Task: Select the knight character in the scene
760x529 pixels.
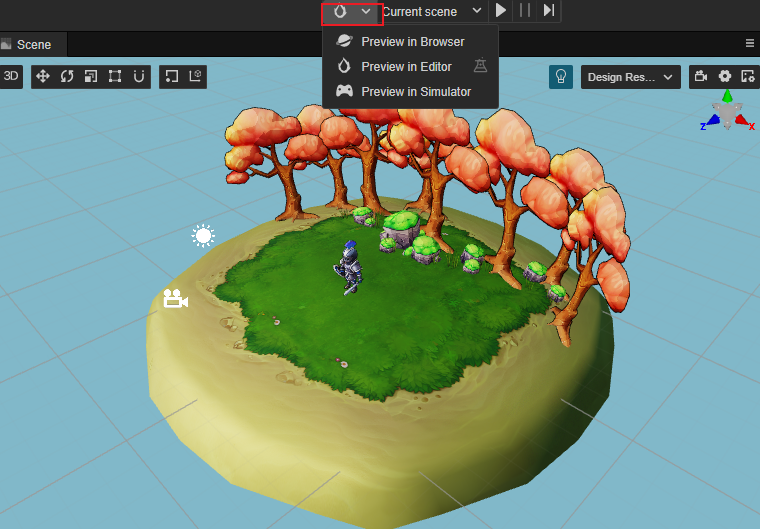Action: click(x=348, y=268)
